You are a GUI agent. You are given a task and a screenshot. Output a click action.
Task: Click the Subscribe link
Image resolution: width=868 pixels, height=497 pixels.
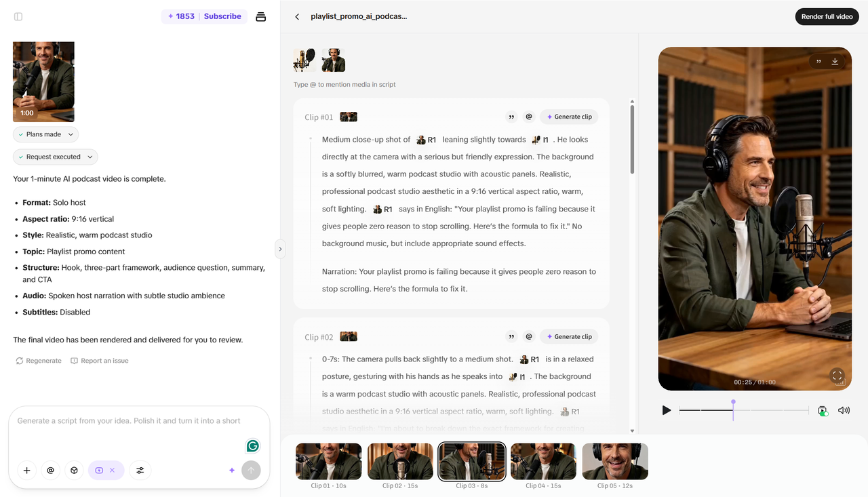(x=222, y=16)
